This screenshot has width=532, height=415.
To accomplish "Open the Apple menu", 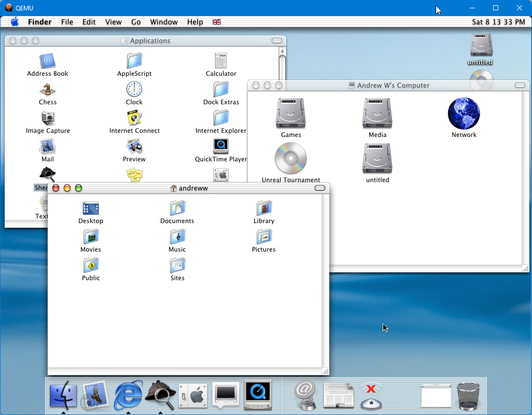I will pyautogui.click(x=15, y=22).
